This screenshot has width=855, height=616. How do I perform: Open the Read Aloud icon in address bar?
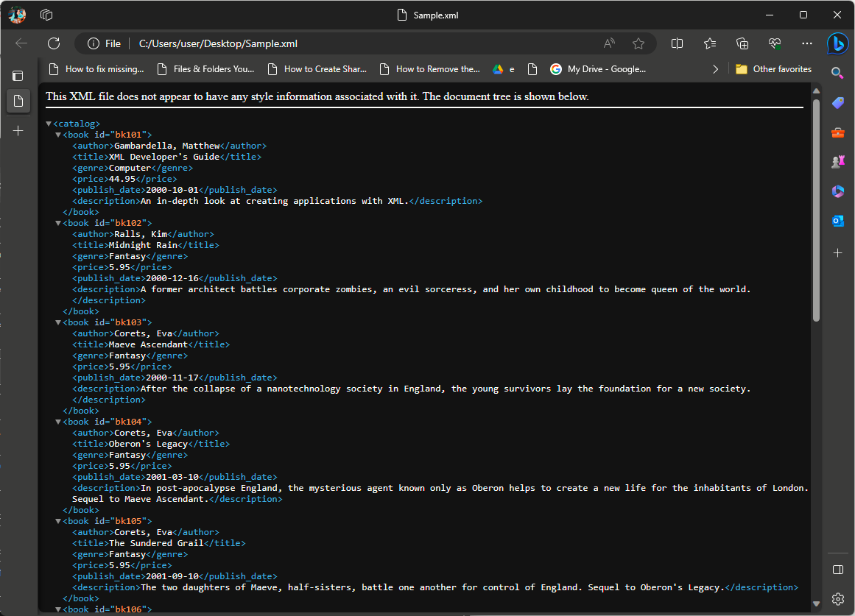point(609,43)
